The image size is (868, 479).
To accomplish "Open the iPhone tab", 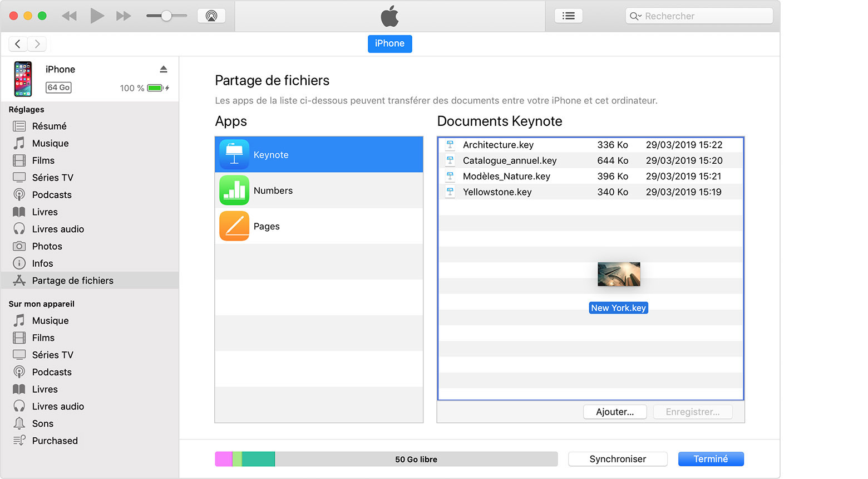I will [389, 43].
